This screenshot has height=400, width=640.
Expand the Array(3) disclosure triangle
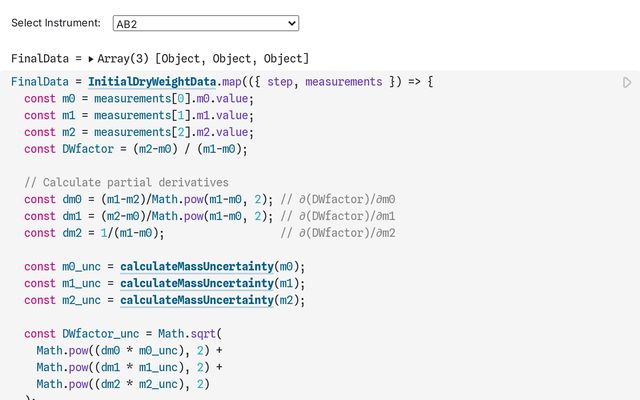[x=91, y=59]
